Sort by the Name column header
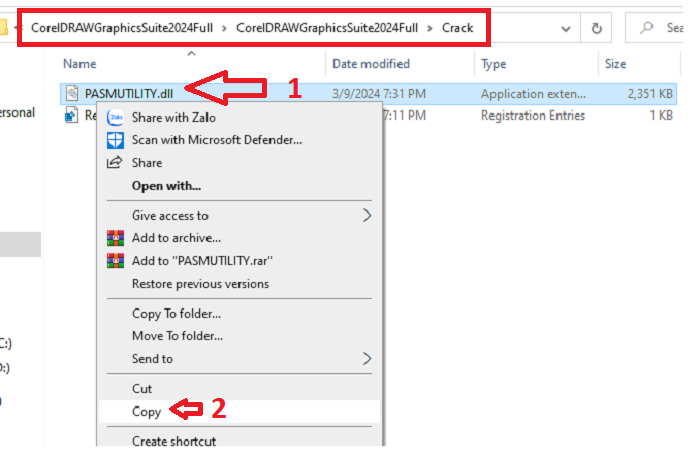 79,64
